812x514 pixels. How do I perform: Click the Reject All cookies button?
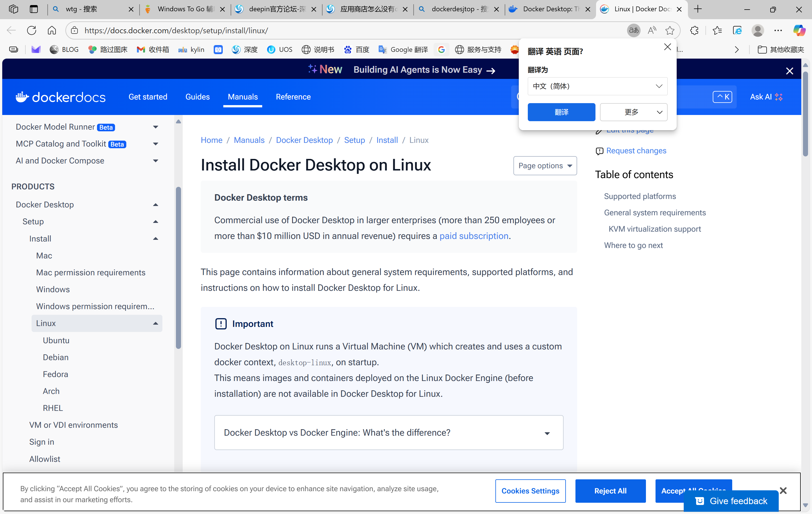610,491
